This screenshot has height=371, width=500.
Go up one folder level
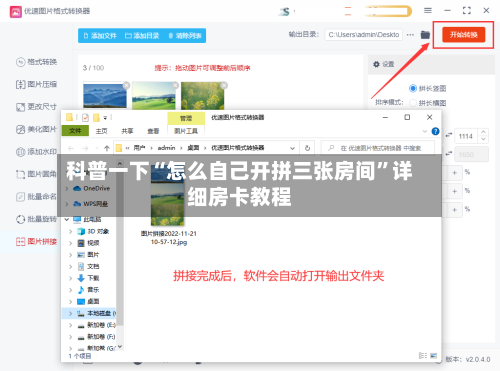(x=107, y=148)
